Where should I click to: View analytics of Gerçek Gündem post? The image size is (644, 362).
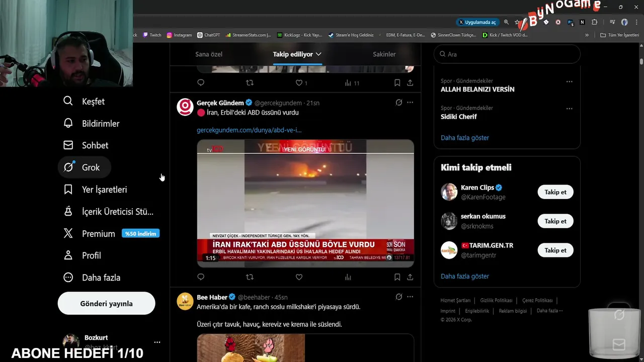pyautogui.click(x=348, y=277)
